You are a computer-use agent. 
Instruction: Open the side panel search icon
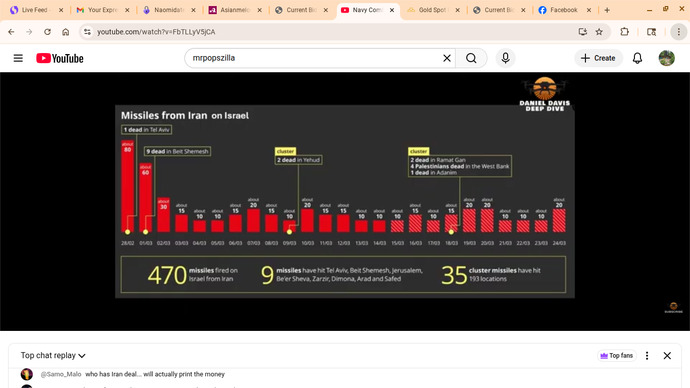click(651, 32)
